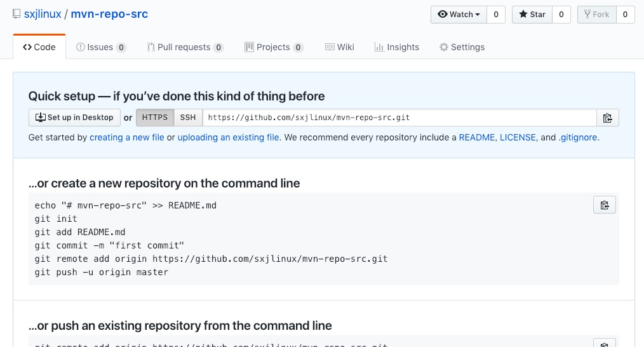
Task: Click the git push -u origin master line
Action: pyautogui.click(x=102, y=272)
